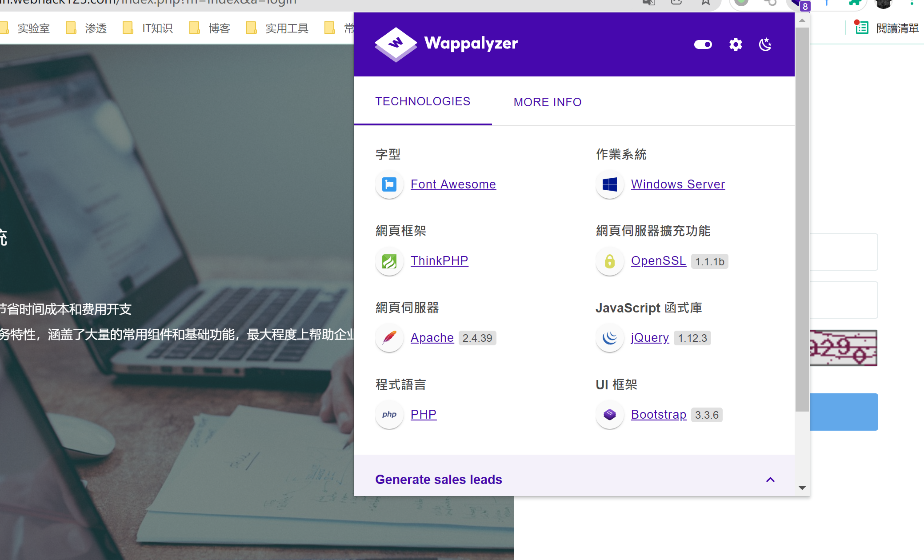Screen dimensions: 924x560
Task: Click the Bootstrap 3.3.6 version badge
Action: [x=707, y=415]
